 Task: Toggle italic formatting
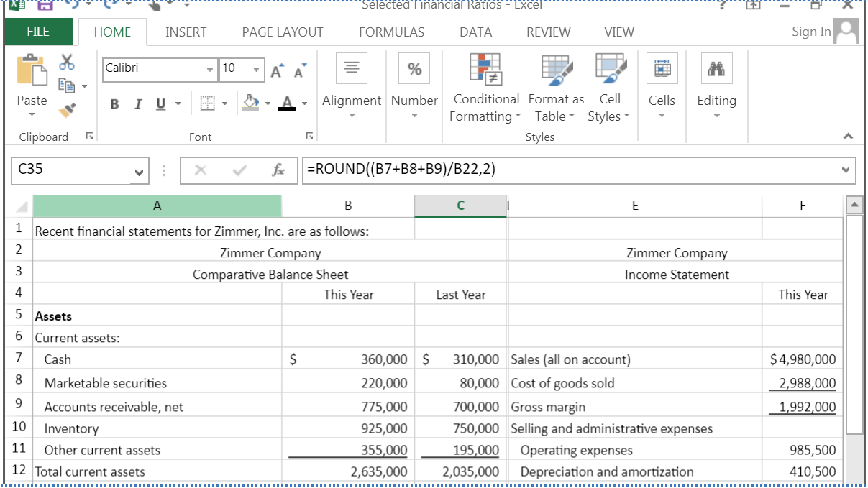point(137,103)
